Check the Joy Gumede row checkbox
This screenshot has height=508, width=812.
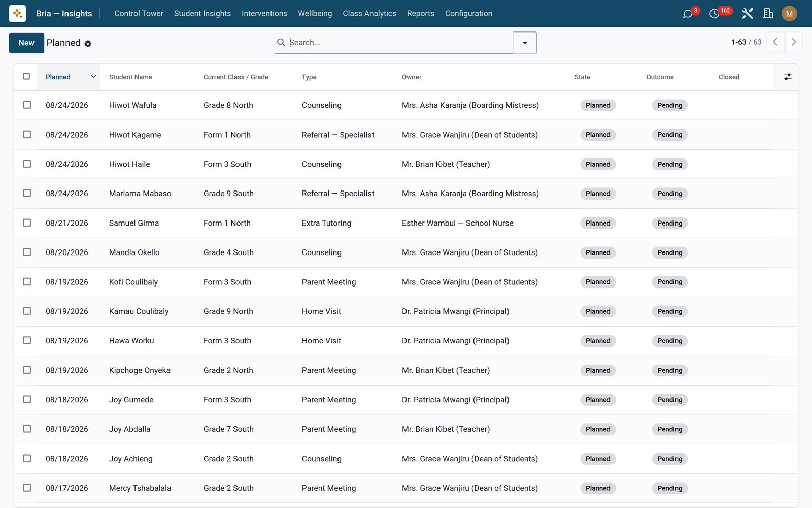[x=27, y=399]
